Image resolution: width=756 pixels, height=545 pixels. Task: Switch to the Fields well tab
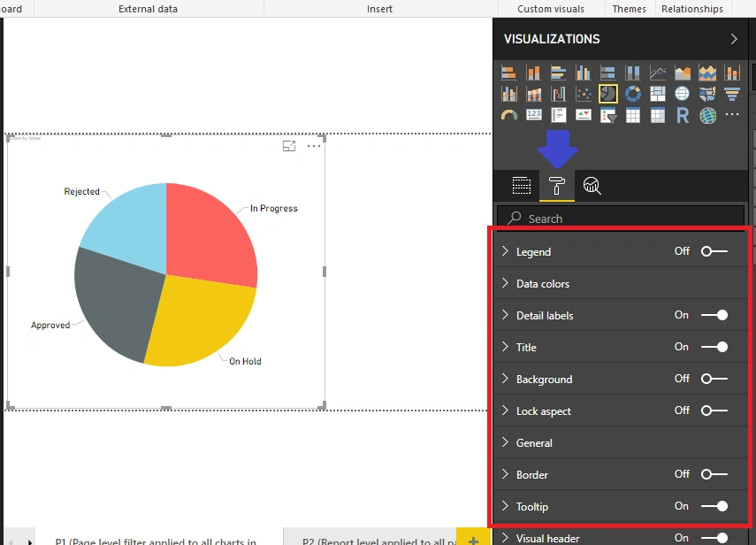coord(521,186)
